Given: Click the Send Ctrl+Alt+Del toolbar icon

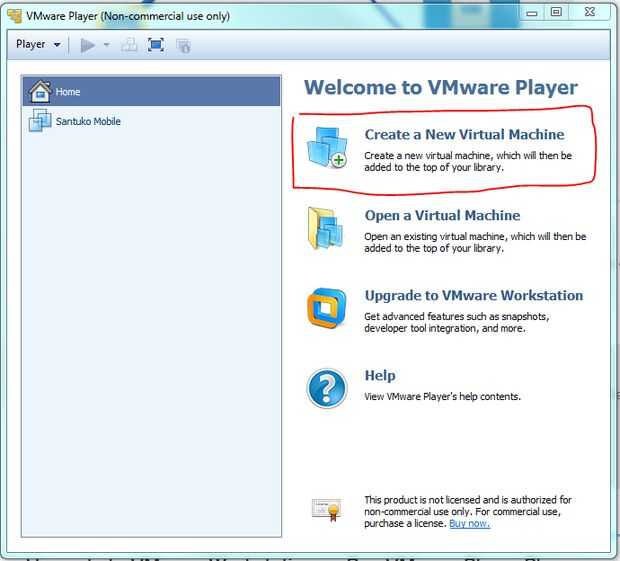Looking at the screenshot, I should [129, 45].
